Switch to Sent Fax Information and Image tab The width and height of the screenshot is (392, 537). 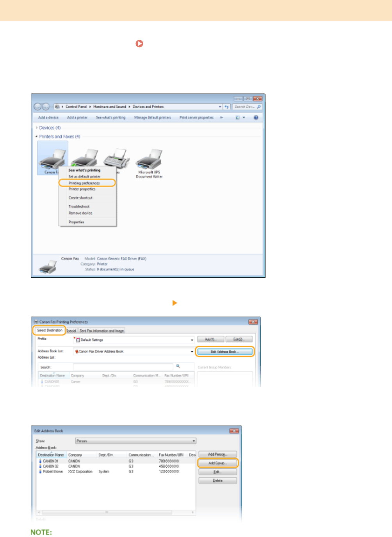click(102, 331)
